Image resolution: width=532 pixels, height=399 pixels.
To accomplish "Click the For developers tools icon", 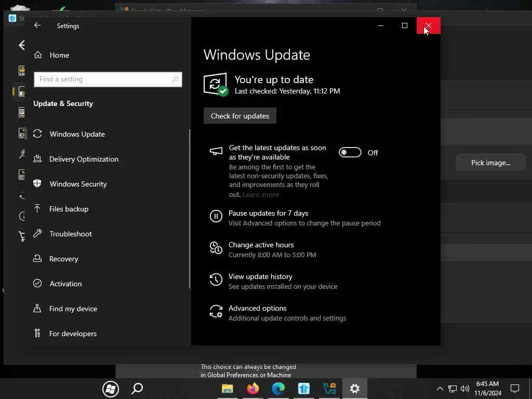I will [x=37, y=333].
